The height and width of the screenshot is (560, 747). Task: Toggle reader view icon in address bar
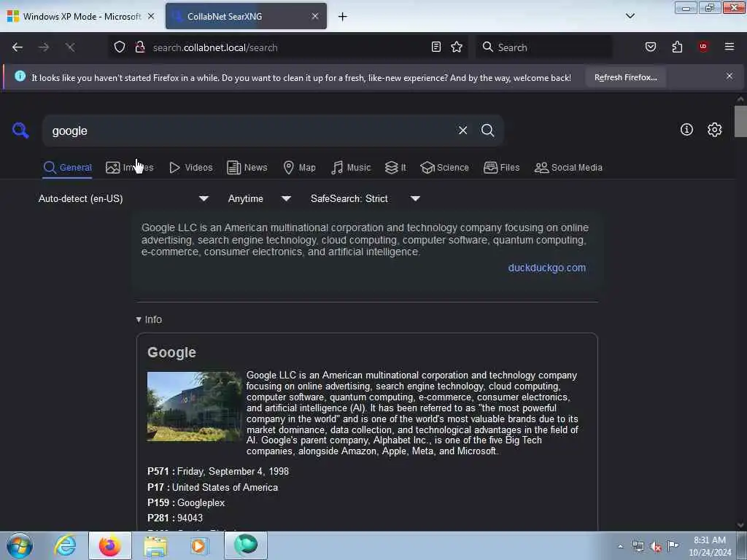(x=436, y=47)
